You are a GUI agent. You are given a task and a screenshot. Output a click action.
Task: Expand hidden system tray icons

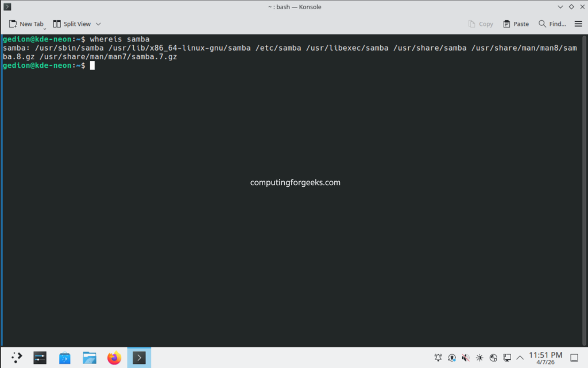point(520,357)
